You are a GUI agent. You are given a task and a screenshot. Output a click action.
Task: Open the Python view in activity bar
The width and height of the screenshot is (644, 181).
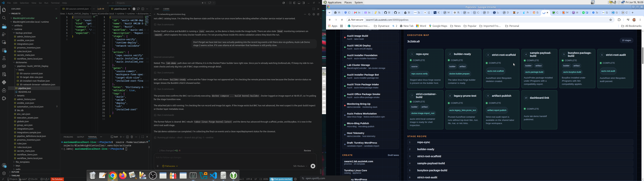point(4,82)
